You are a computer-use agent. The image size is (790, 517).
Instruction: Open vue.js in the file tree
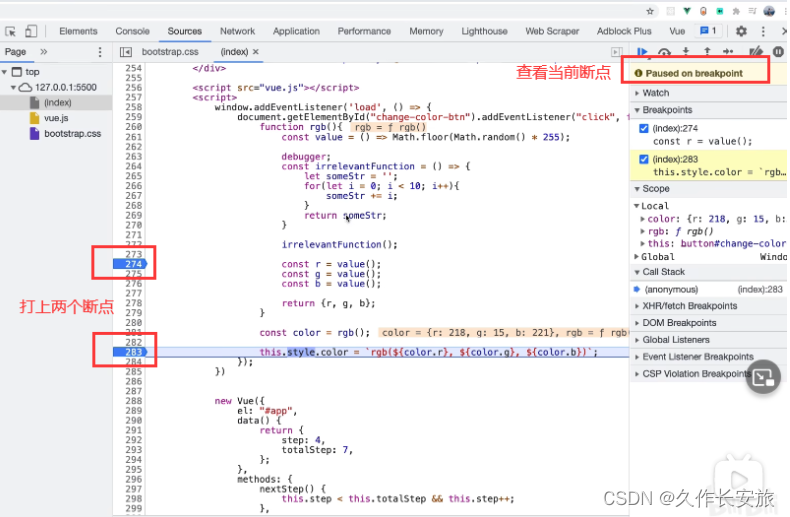(x=56, y=118)
